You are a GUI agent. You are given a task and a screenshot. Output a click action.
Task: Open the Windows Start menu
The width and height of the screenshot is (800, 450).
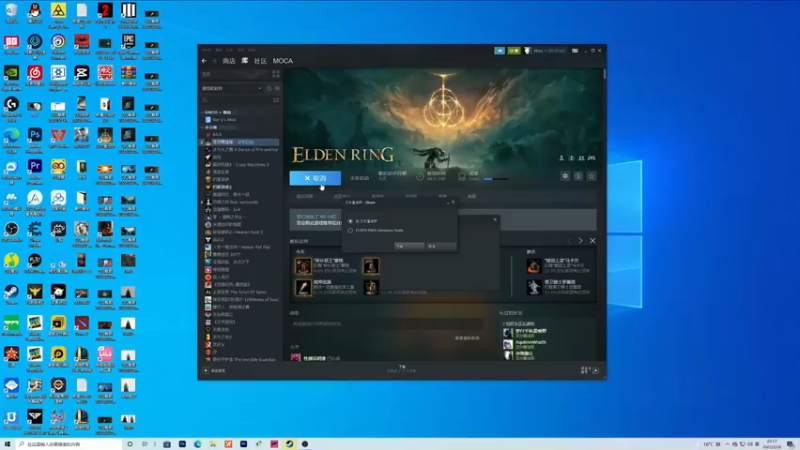(x=7, y=444)
